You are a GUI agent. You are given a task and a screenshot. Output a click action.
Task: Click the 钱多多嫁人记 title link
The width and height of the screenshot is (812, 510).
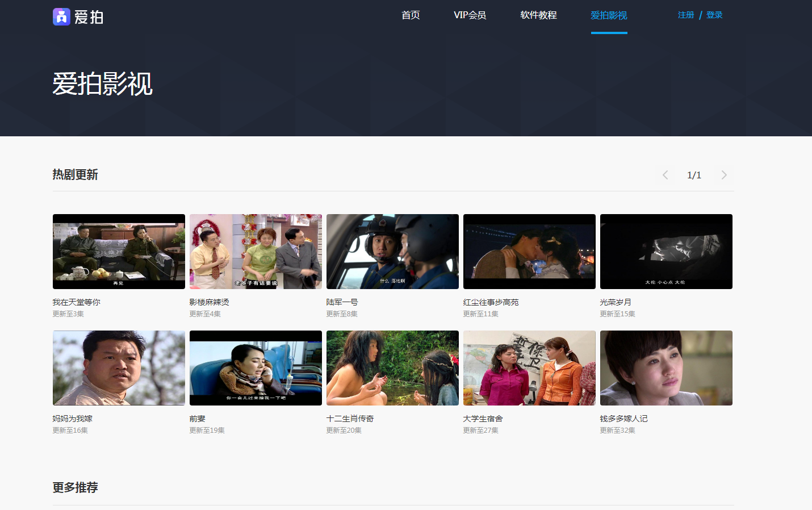coord(623,419)
